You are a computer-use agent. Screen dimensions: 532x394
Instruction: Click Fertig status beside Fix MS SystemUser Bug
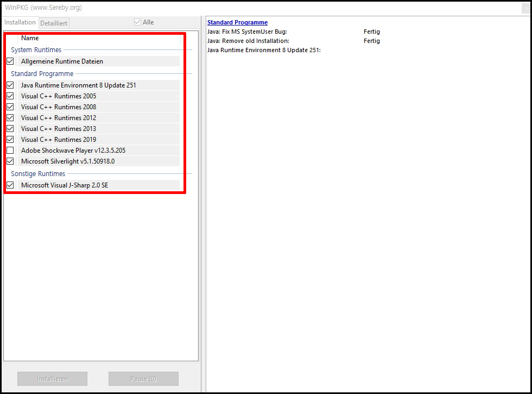point(372,32)
